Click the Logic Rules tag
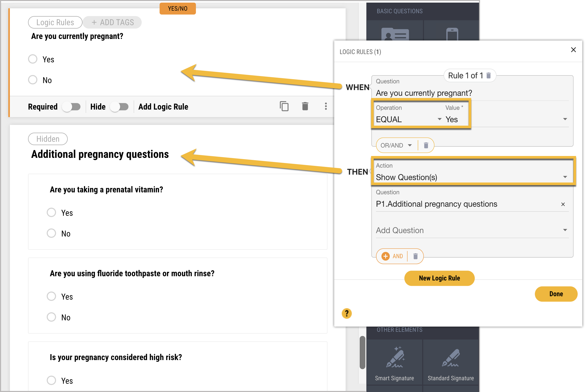Screen dimensions: 588x392 [55, 22]
